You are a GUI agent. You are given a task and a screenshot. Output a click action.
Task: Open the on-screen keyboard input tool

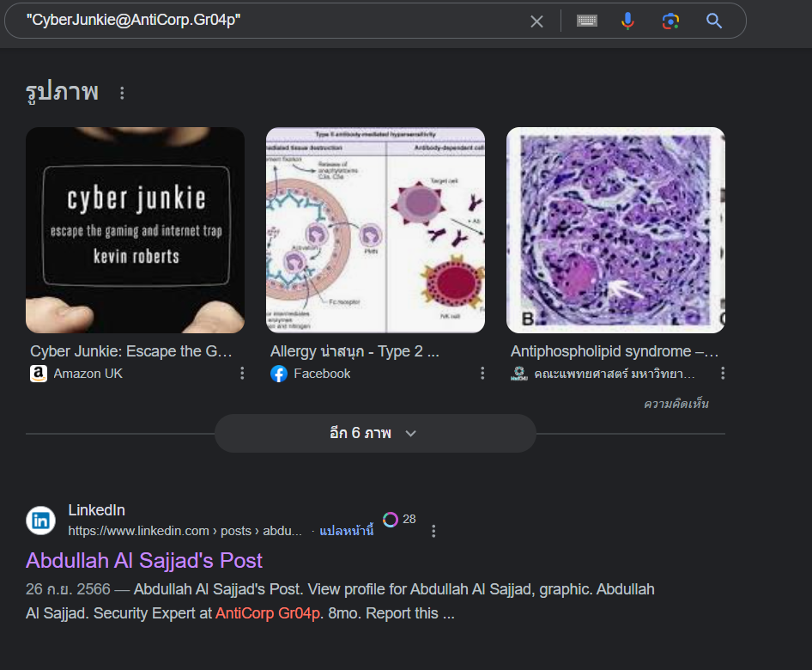coord(587,21)
